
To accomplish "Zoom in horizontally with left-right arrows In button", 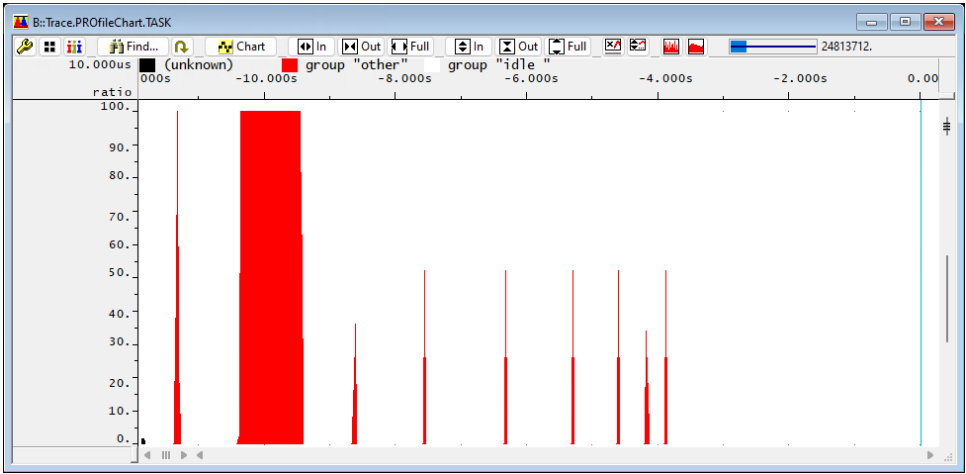I will tap(313, 46).
